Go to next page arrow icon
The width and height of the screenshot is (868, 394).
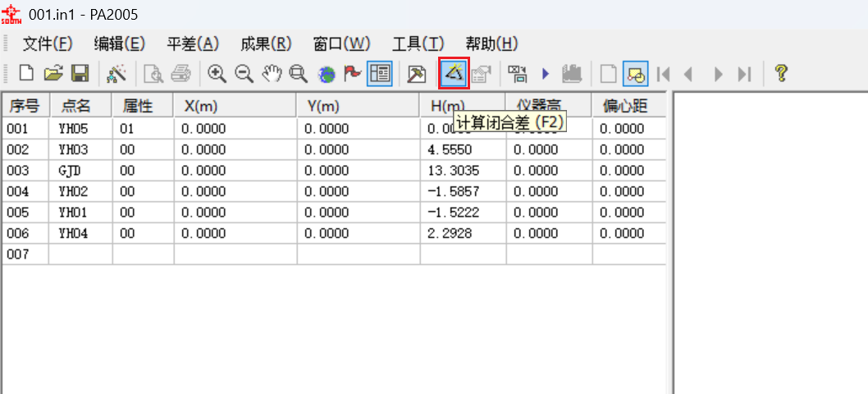(719, 73)
